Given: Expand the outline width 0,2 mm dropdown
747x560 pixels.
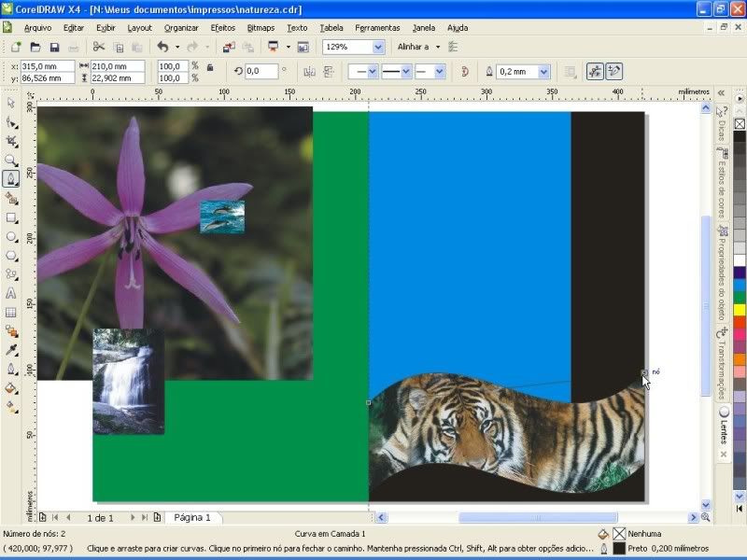Looking at the screenshot, I should (x=543, y=71).
